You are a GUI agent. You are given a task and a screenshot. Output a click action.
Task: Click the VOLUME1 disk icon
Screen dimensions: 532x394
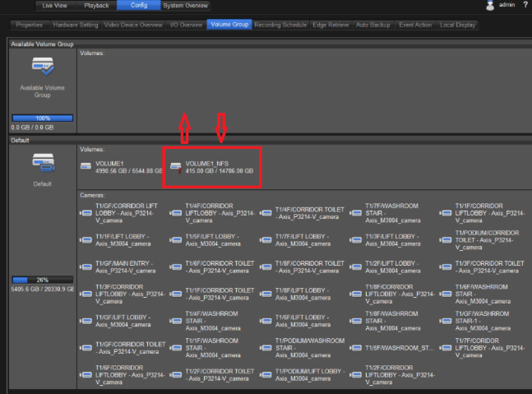click(86, 167)
